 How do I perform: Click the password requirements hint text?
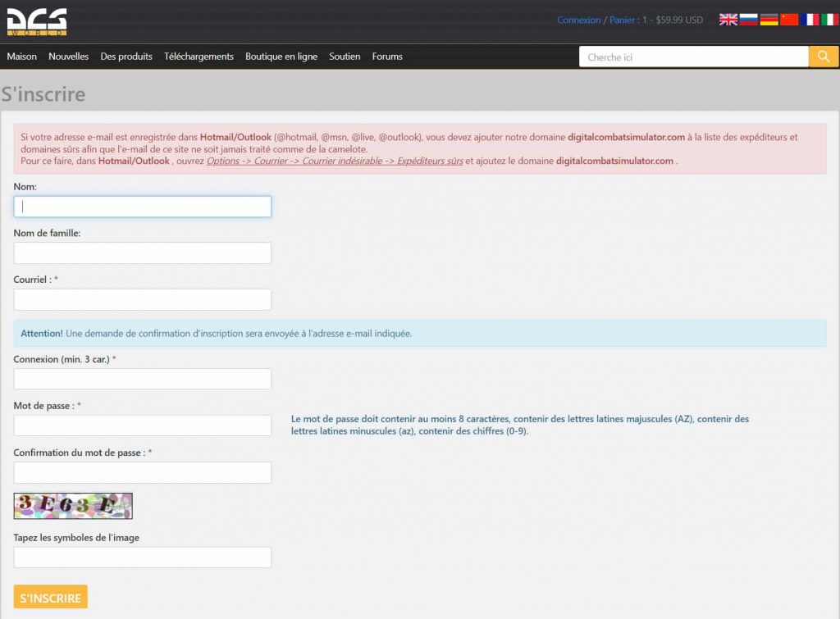click(519, 425)
